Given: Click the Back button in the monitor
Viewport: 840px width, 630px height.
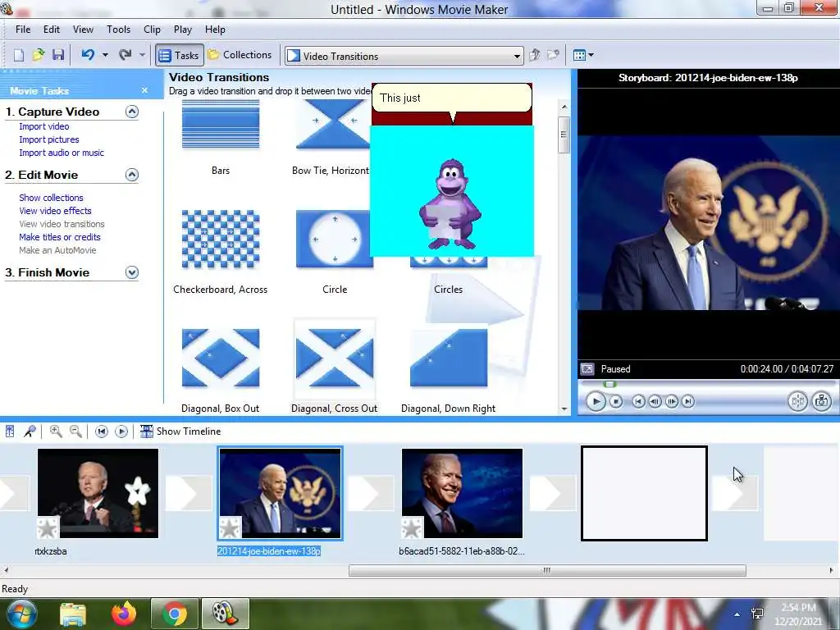Looking at the screenshot, I should pyautogui.click(x=638, y=401).
